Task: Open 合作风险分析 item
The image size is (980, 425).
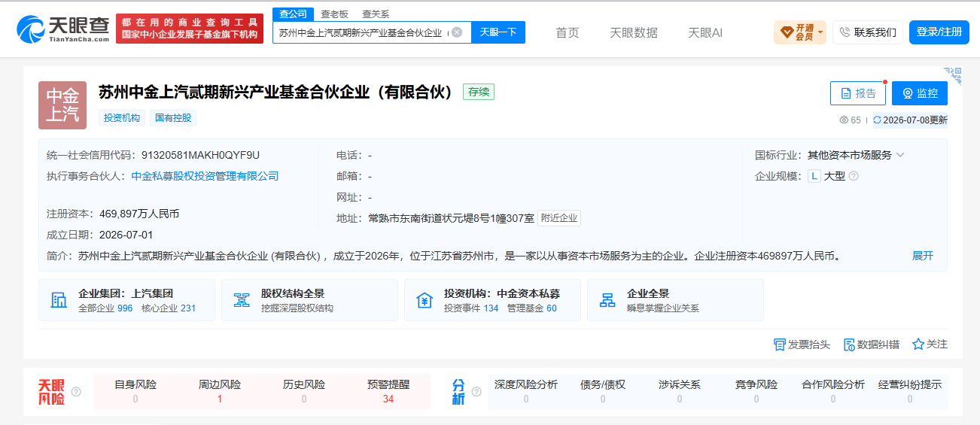Action: (833, 391)
